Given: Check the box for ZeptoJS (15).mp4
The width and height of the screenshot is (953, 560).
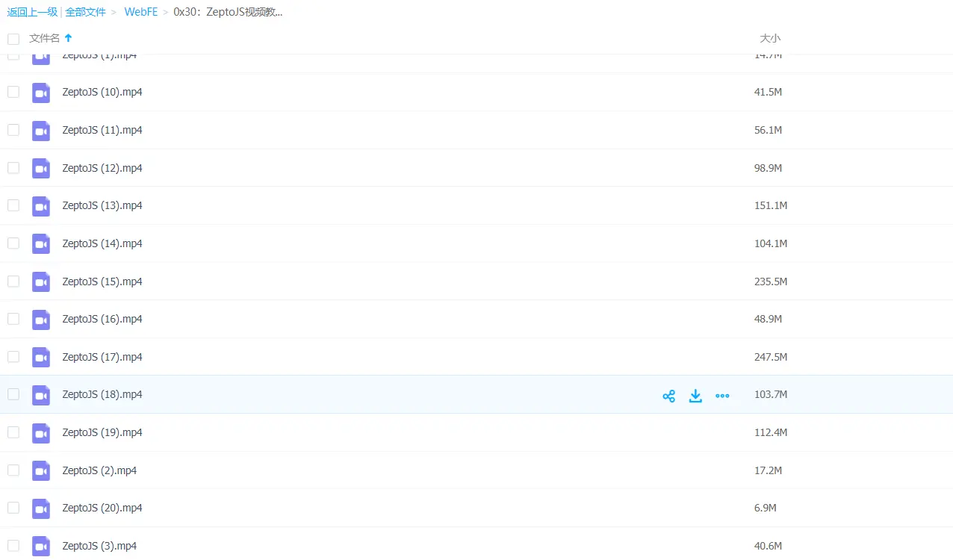Looking at the screenshot, I should [13, 281].
